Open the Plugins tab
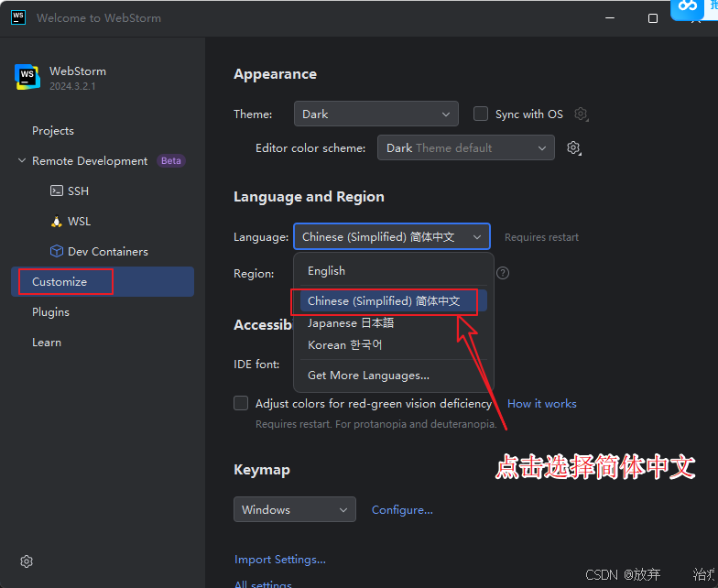The image size is (718, 588). [x=51, y=311]
